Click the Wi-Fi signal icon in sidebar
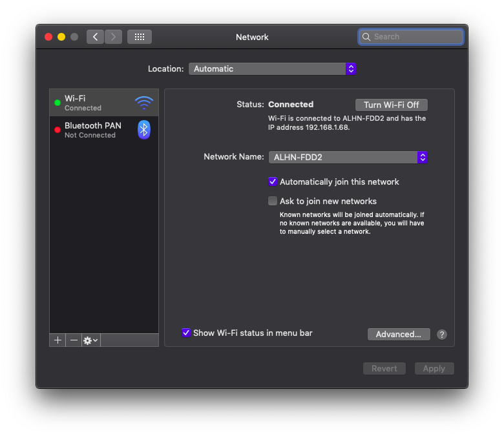504x436 pixels. click(x=143, y=103)
